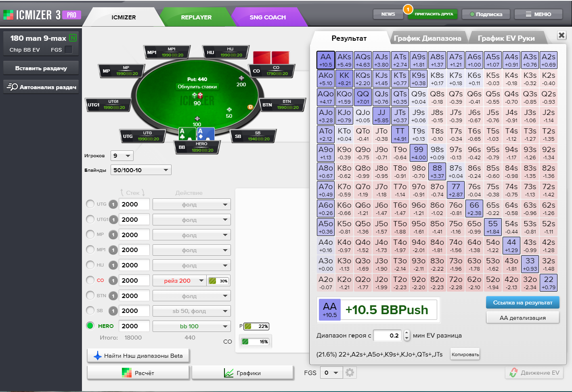Click ПРИГЛАСИТЬ ДРУГА button
The height and width of the screenshot is (392, 572).
pyautogui.click(x=434, y=14)
